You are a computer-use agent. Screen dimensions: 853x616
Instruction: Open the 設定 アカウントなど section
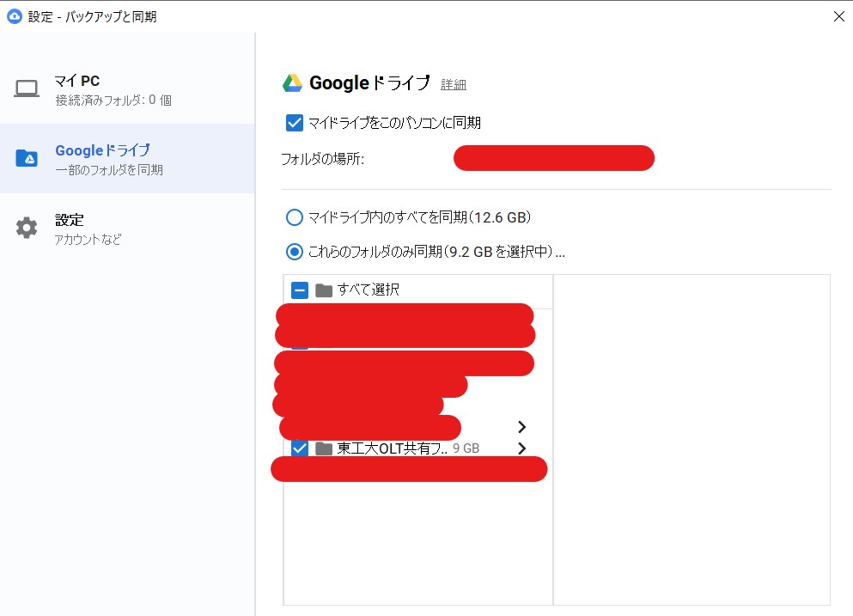click(x=127, y=228)
